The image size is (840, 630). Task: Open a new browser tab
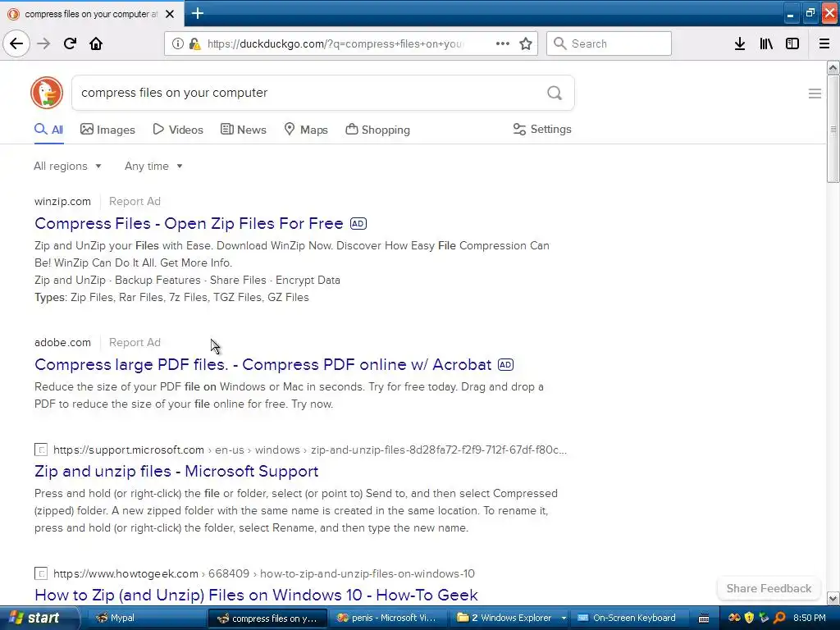197,13
